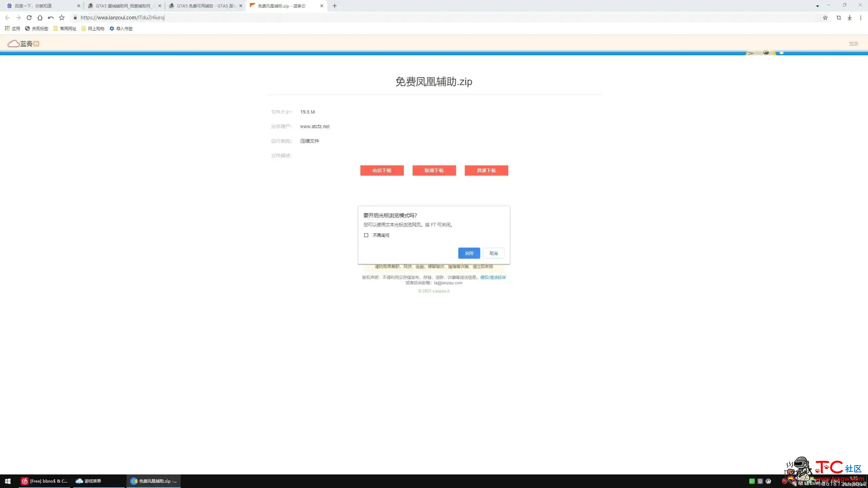Click the browser back navigation arrow icon
This screenshot has width=868, height=488.
tap(7, 17)
